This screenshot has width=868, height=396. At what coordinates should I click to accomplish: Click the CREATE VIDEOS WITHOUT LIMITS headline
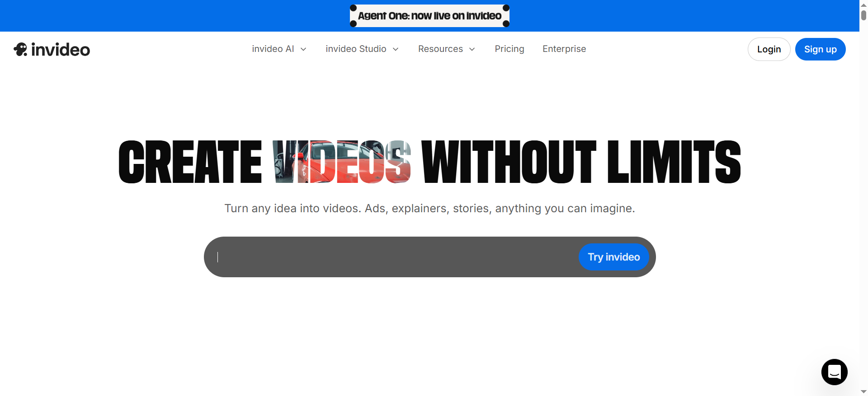click(x=429, y=162)
